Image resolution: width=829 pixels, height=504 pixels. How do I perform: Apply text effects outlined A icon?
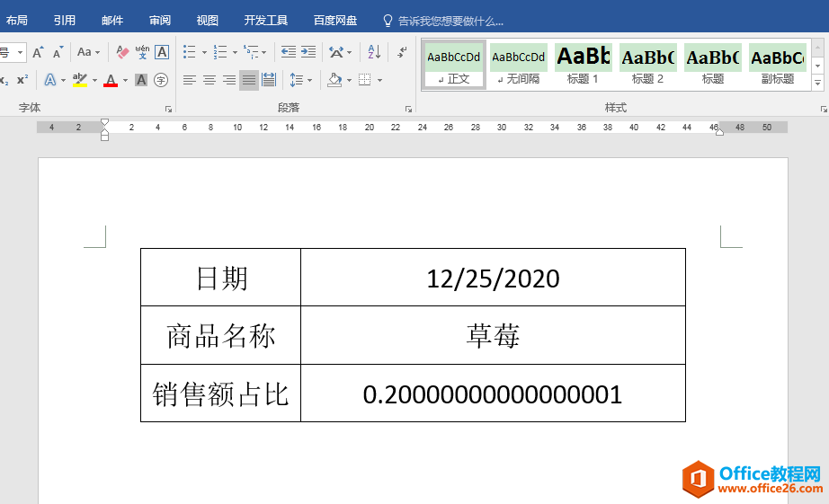[49, 80]
